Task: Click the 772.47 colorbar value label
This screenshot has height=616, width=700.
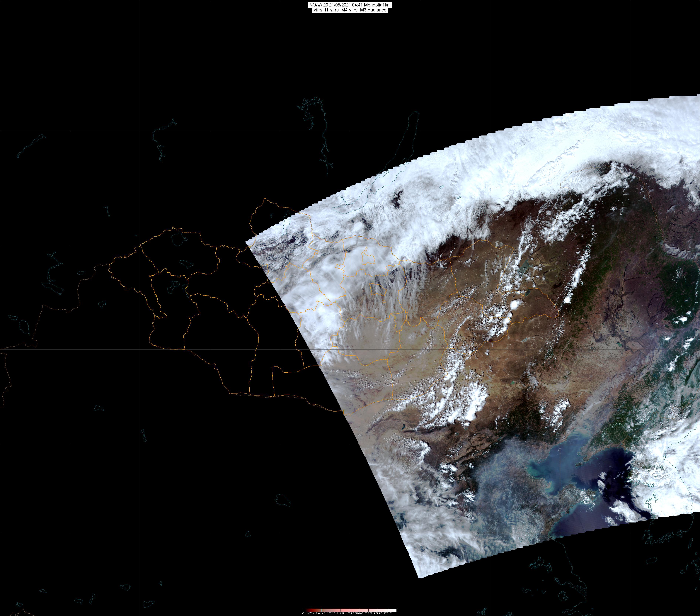Action: (388, 614)
